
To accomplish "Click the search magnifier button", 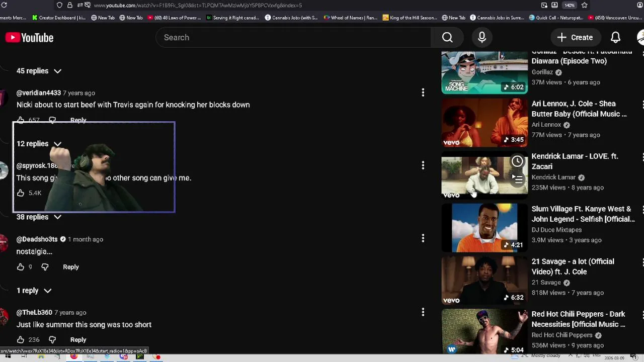I will [447, 37].
